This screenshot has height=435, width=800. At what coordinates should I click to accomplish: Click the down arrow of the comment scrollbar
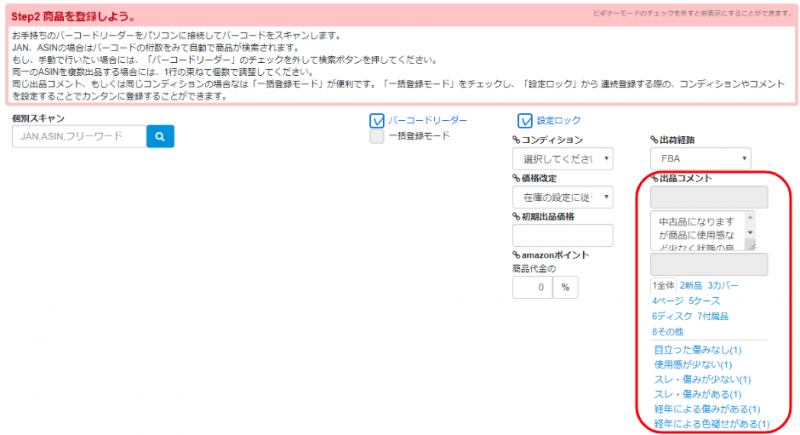(x=750, y=233)
